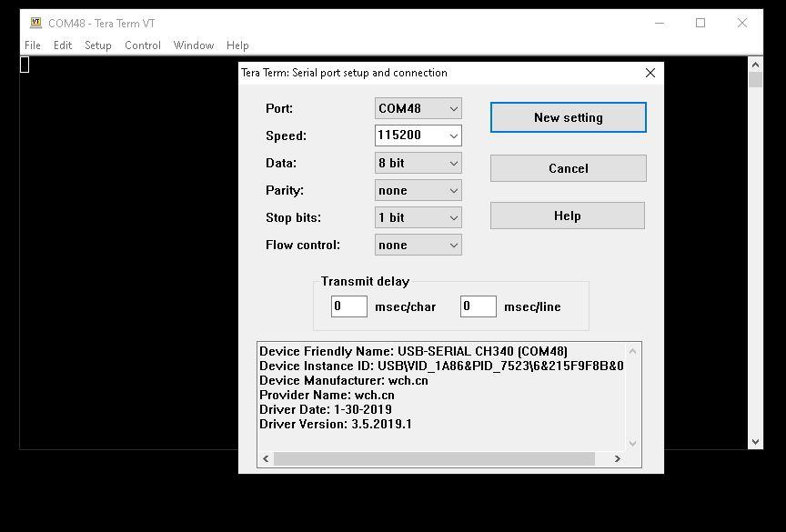The width and height of the screenshot is (786, 532).
Task: Open the Setup menu
Action: pyautogui.click(x=98, y=45)
